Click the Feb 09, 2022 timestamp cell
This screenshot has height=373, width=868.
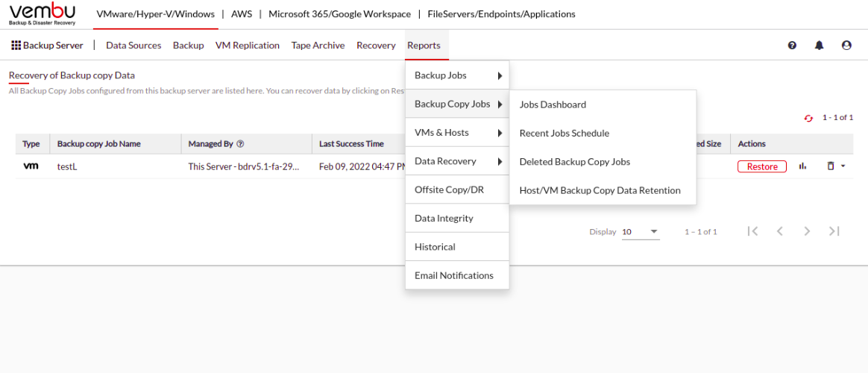click(x=363, y=166)
